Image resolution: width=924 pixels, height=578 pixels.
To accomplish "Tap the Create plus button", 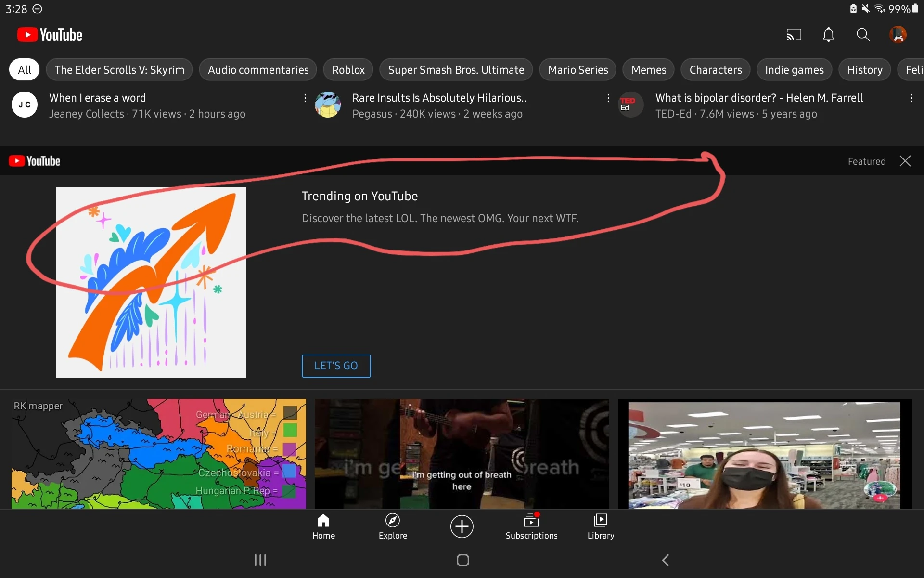I will pyautogui.click(x=462, y=526).
